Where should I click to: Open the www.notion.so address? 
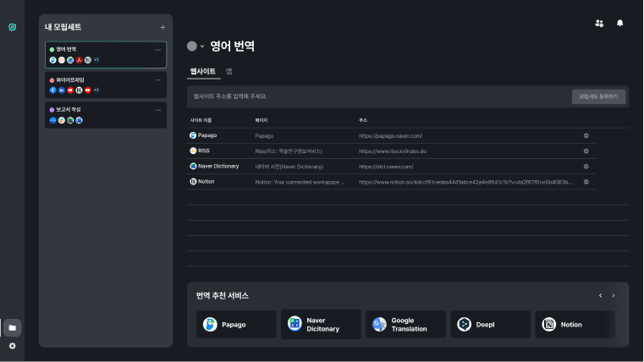[465, 182]
